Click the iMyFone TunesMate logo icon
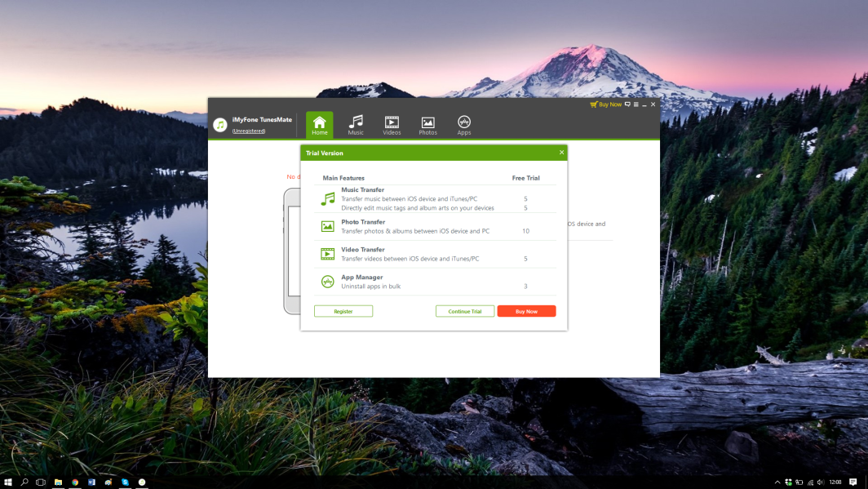The image size is (868, 489). click(220, 125)
